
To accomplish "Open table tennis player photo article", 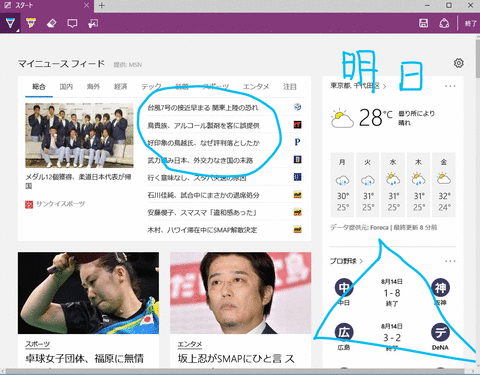I will click(88, 293).
